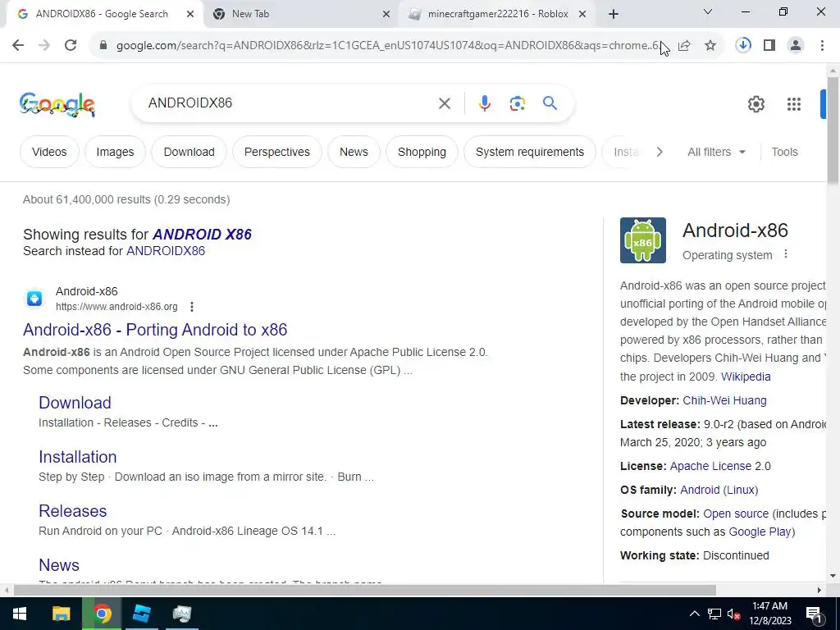
Task: Open options for the android-x86.org result
Action: (192, 307)
